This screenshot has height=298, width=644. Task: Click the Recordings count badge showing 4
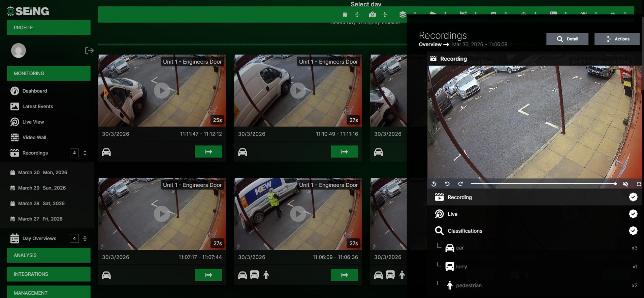point(74,153)
